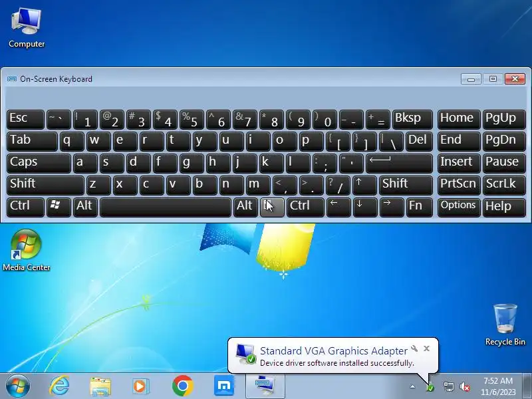Viewport: 532px width, 399px height.
Task: Click the q key
Action: pos(72,142)
